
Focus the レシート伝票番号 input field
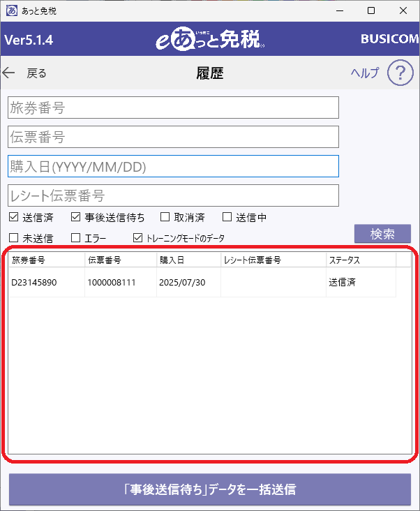173,195
